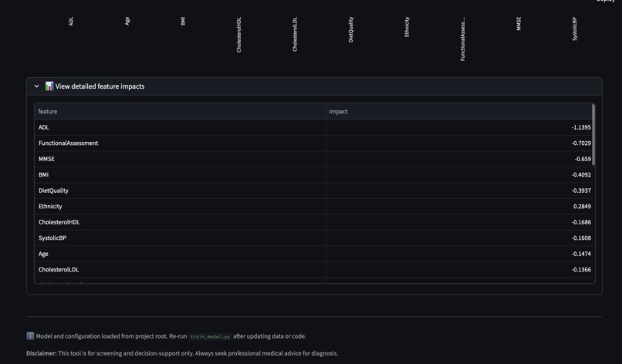The width and height of the screenshot is (622, 364).
Task: Select the MMSE feature cell in table
Action: pos(180,159)
